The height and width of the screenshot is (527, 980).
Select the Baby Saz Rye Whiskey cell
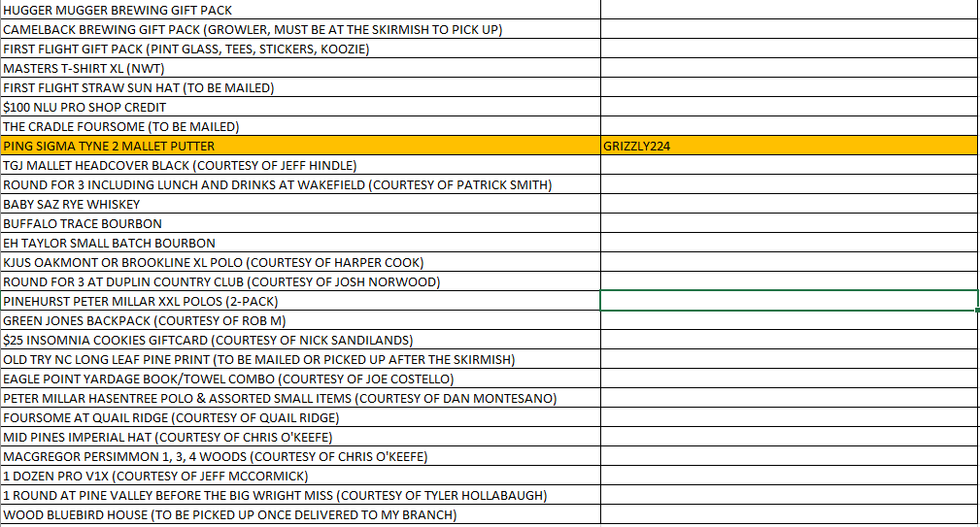coord(301,204)
